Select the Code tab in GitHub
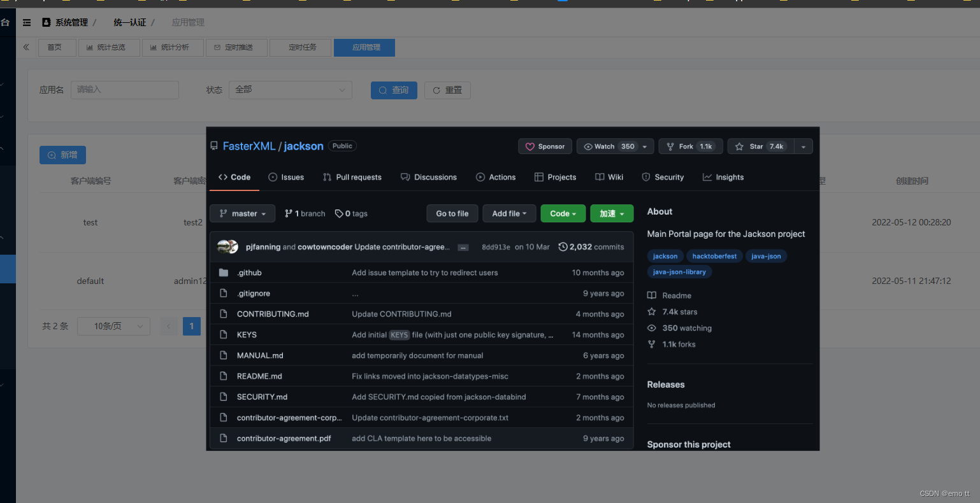The height and width of the screenshot is (503, 980). click(234, 177)
